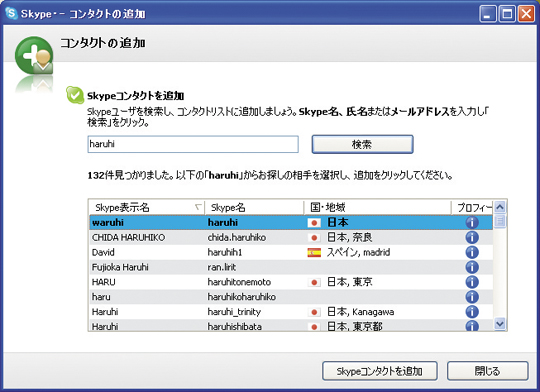Screen dimensions: 540x392
Task: Click the 検索 search button
Action: (x=362, y=144)
